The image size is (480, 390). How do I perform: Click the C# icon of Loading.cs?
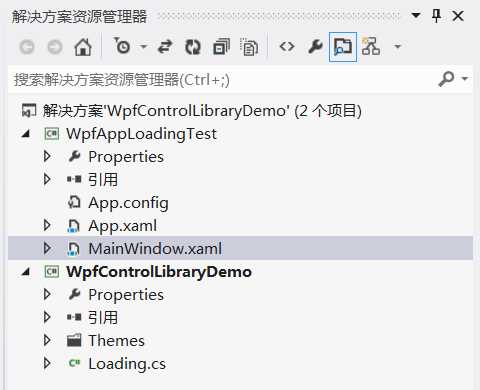click(74, 363)
